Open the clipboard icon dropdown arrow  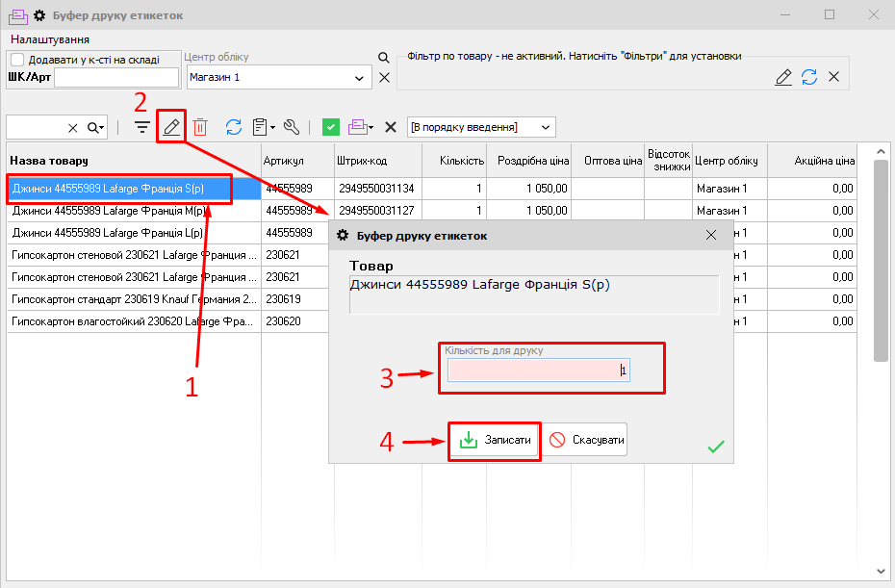pyautogui.click(x=273, y=128)
